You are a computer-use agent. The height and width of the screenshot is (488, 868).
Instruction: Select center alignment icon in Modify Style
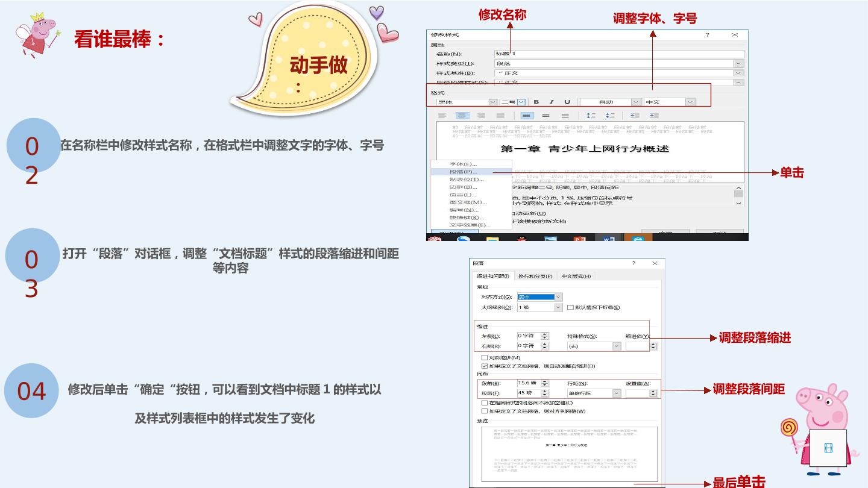(x=462, y=116)
